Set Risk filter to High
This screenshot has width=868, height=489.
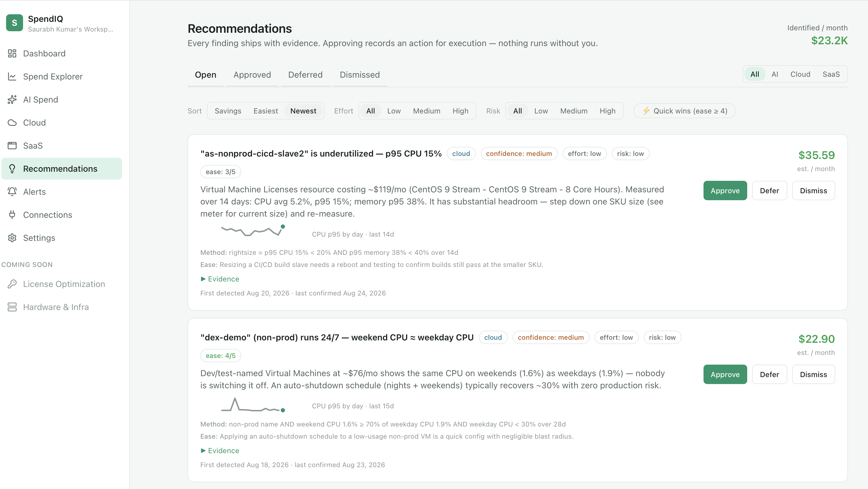607,111
